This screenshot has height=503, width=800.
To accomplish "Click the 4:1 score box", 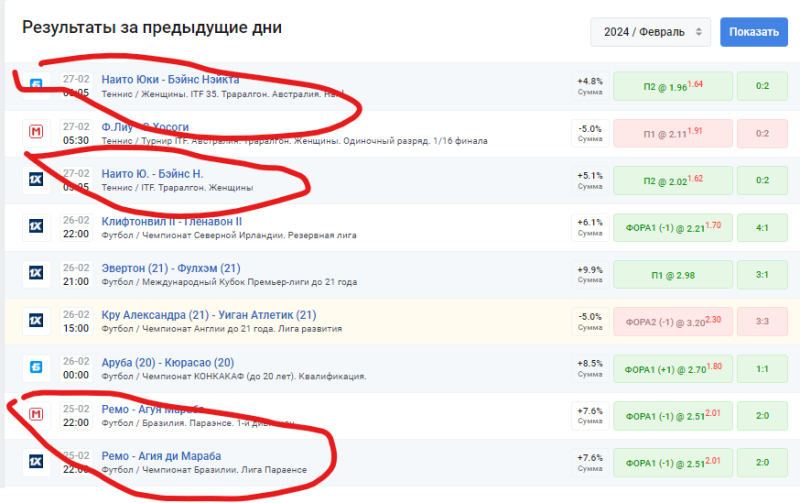I will (762, 227).
